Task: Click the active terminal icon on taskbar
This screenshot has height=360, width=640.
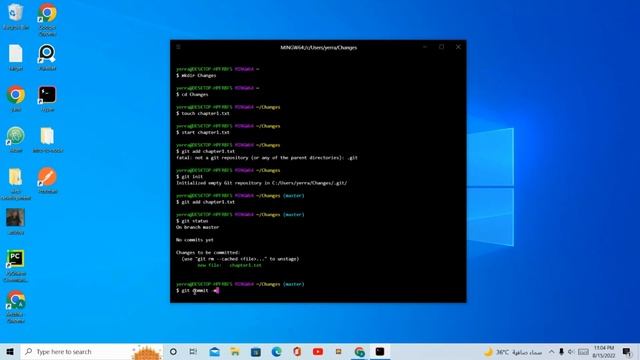Action: point(380,351)
